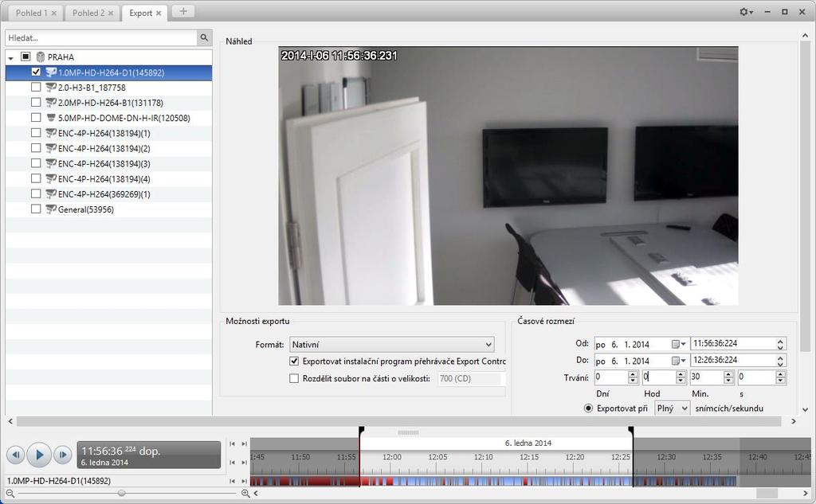
Task: Jump to next event for 1.0MP-HD-H264-D1 row
Action: point(244,481)
